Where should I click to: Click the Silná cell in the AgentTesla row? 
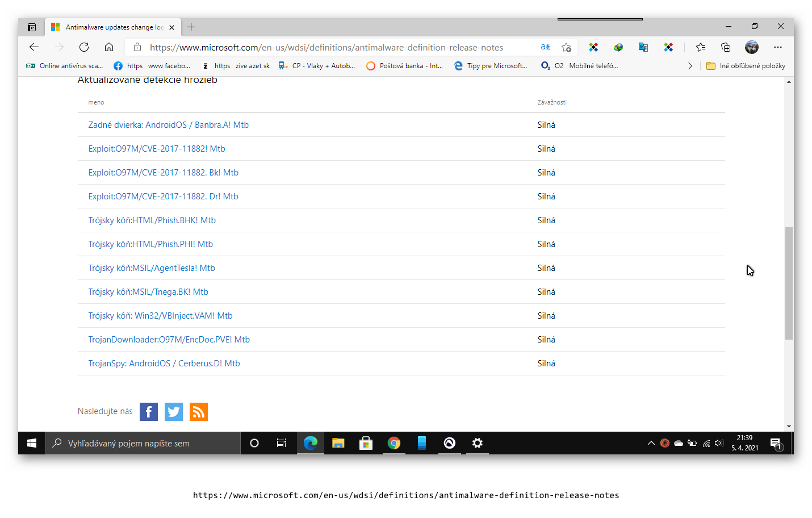coord(546,268)
